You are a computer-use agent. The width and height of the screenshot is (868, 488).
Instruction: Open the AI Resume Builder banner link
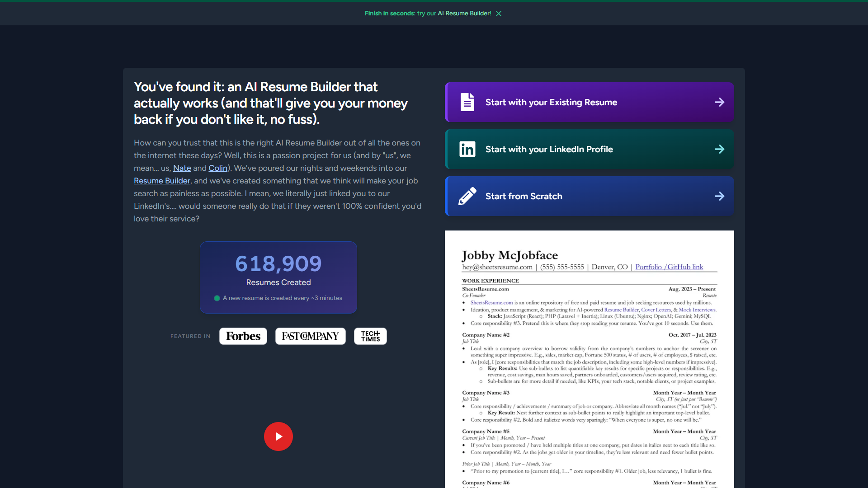point(463,14)
